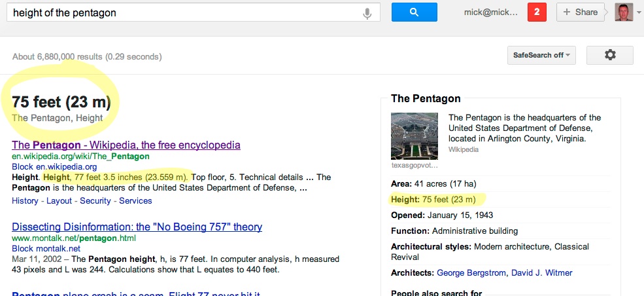This screenshot has height=296, width=644.
Task: Open Dissecting Disinformation No Boeing 757 link
Action: 137,227
